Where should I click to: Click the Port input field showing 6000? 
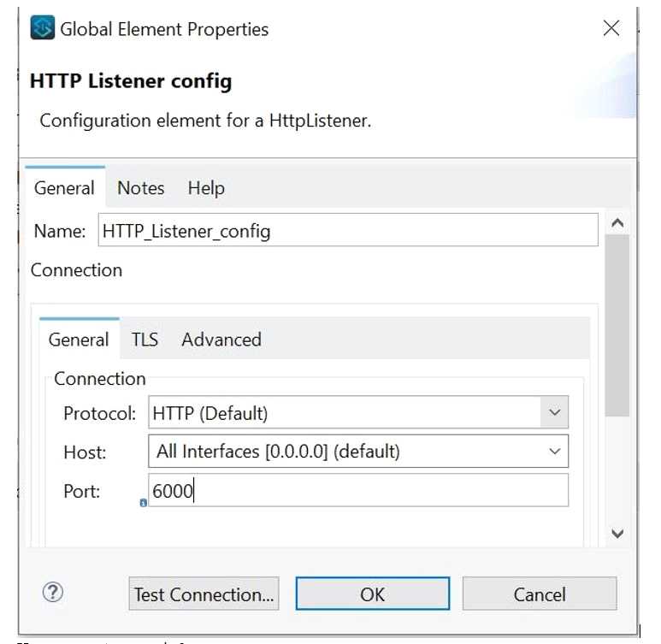point(358,490)
